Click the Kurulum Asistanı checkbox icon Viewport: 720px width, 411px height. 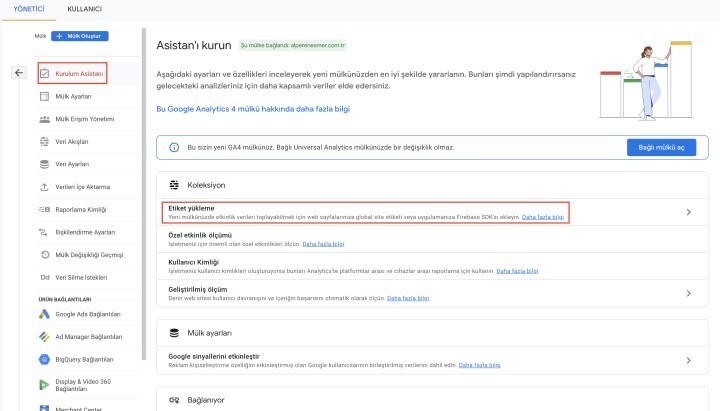(x=45, y=73)
